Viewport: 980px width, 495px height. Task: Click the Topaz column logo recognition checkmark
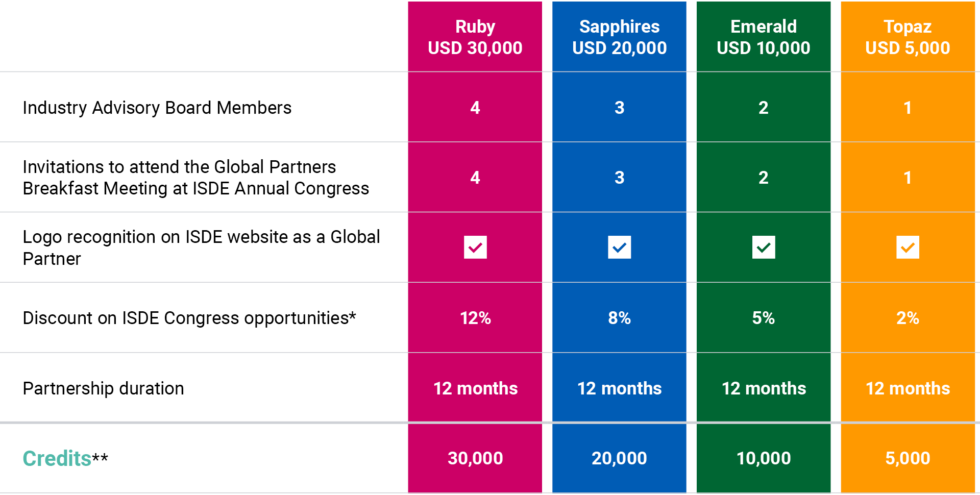[x=908, y=247]
